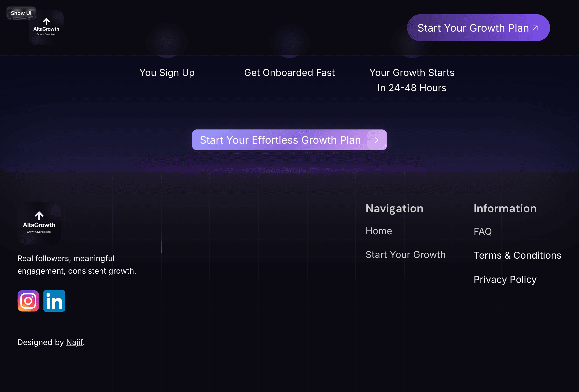Click Start Your Effortless Growth Plan button
579x392 pixels.
coord(280,140)
